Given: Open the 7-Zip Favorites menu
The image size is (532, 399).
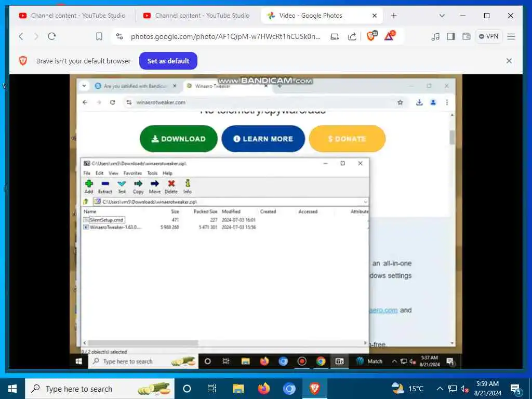Looking at the screenshot, I should [132, 173].
